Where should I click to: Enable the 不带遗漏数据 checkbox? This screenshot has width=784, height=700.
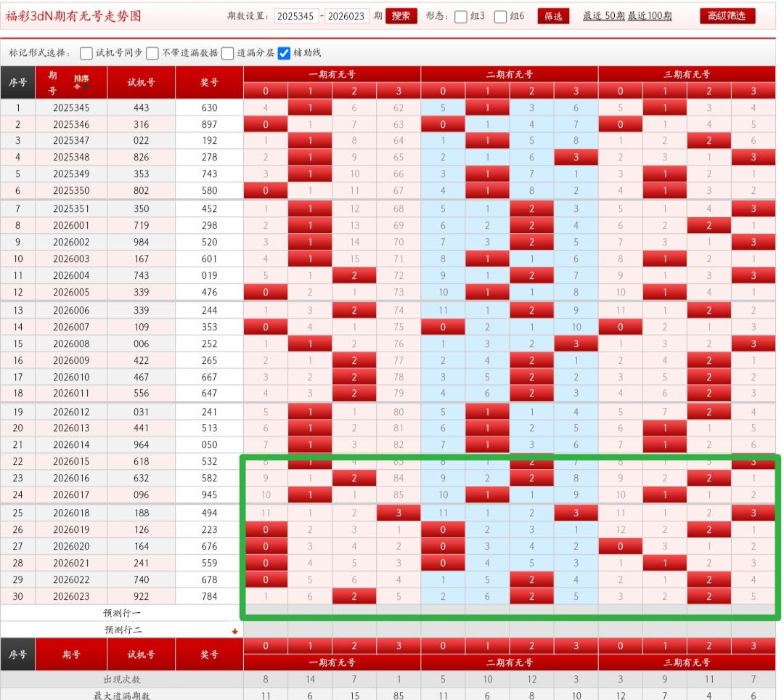tap(152, 53)
